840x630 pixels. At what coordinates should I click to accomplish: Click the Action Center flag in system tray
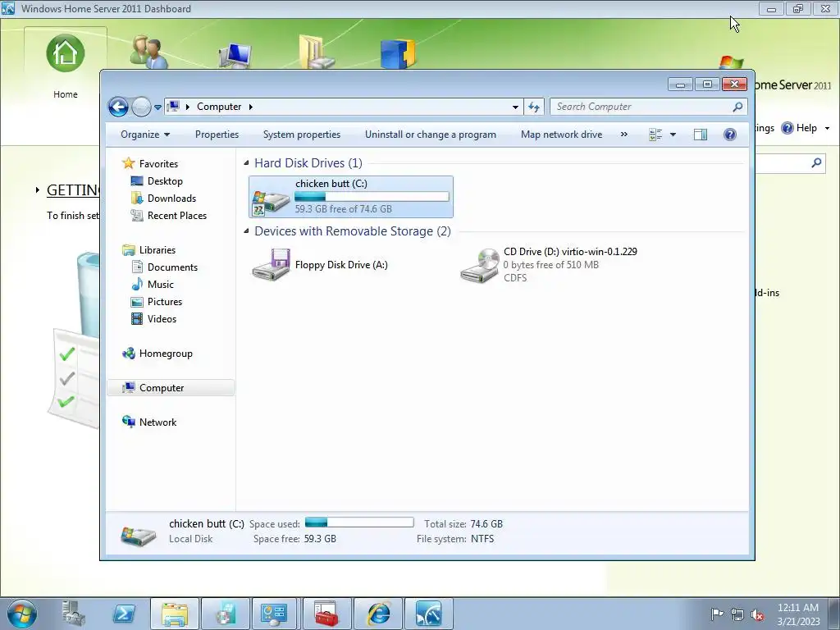pos(717,614)
